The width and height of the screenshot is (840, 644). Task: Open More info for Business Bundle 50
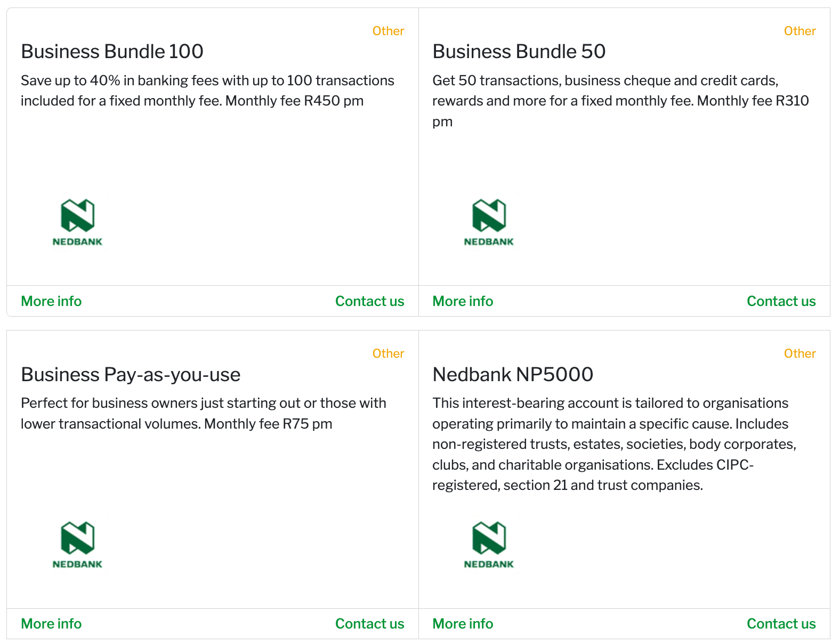463,301
